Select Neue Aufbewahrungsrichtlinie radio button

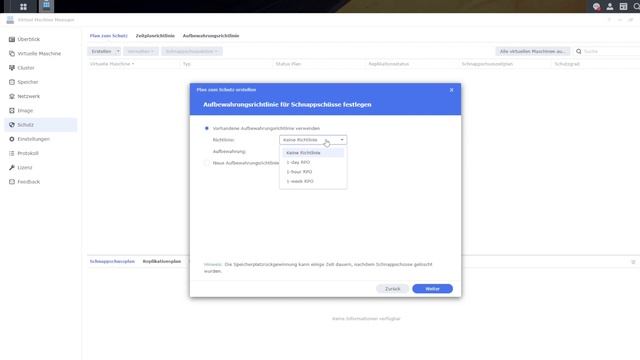click(207, 163)
